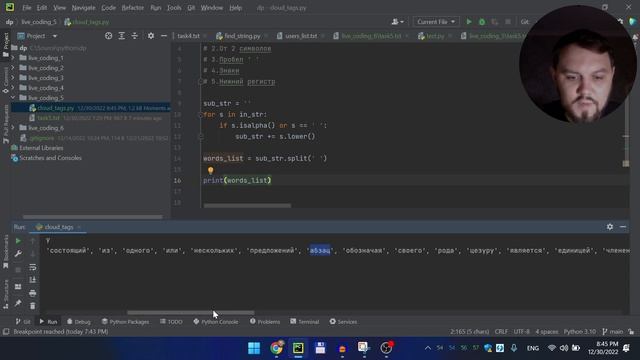Click the layout icon in Run panel
Viewport: 640px width, 360px height.
click(18, 287)
